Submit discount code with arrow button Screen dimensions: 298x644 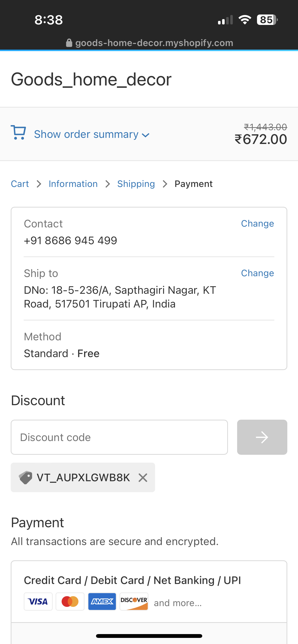pyautogui.click(x=262, y=437)
